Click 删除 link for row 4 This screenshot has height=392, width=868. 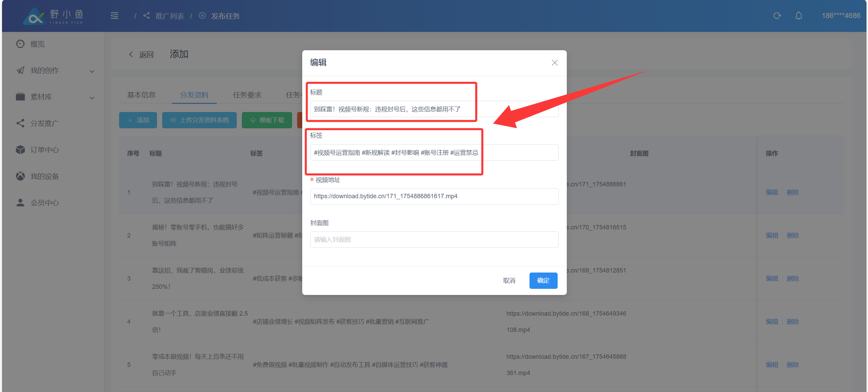click(792, 321)
